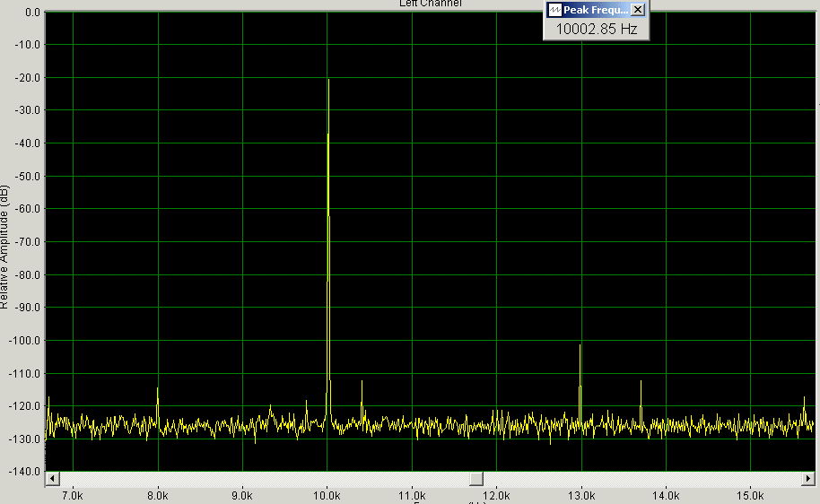The width and height of the screenshot is (820, 504).
Task: Click the horizontal scrollbar thumb
Action: coord(476,478)
